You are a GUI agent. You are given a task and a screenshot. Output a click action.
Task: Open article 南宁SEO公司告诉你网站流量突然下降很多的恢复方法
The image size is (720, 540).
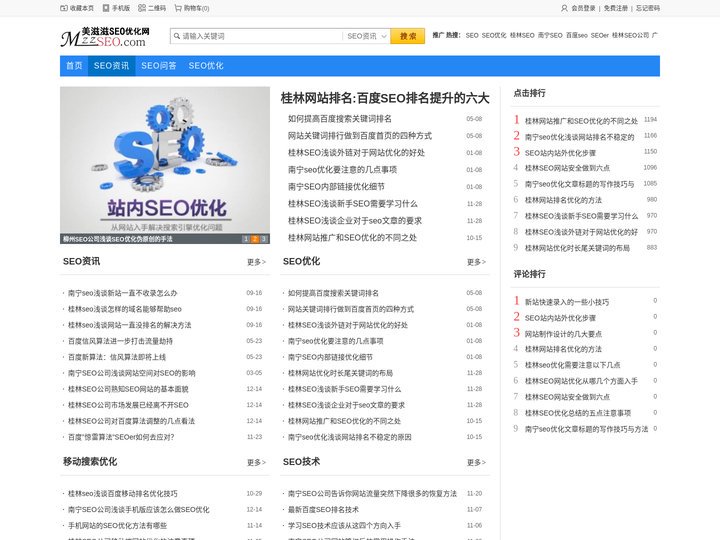point(372,494)
